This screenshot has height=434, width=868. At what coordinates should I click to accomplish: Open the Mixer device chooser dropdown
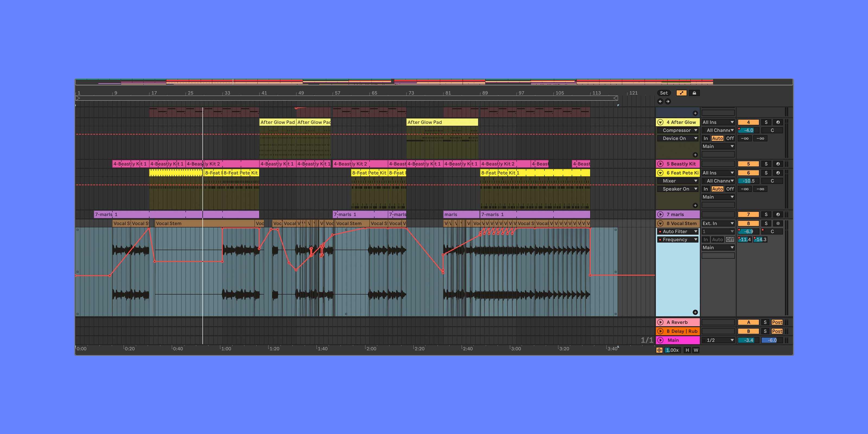[x=678, y=181]
